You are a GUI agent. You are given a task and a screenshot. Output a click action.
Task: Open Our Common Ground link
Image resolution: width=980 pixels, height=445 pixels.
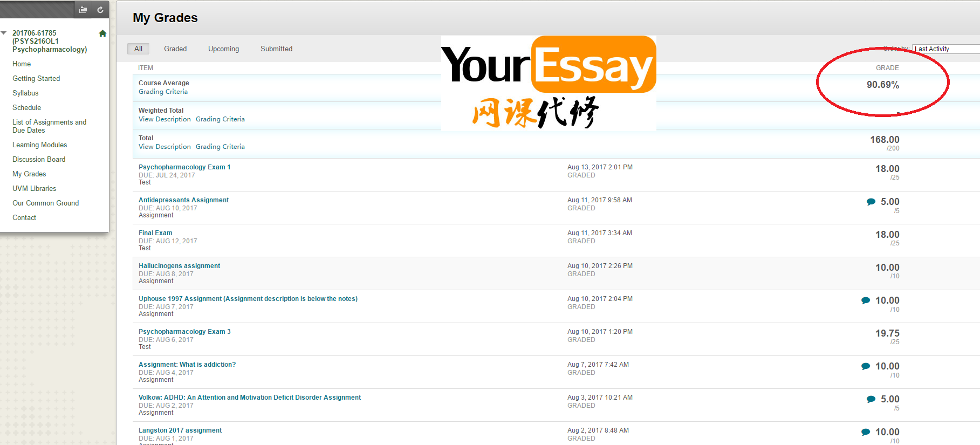(x=45, y=203)
